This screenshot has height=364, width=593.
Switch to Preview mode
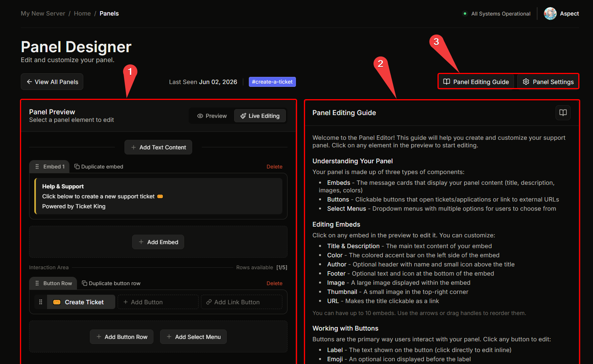(212, 116)
